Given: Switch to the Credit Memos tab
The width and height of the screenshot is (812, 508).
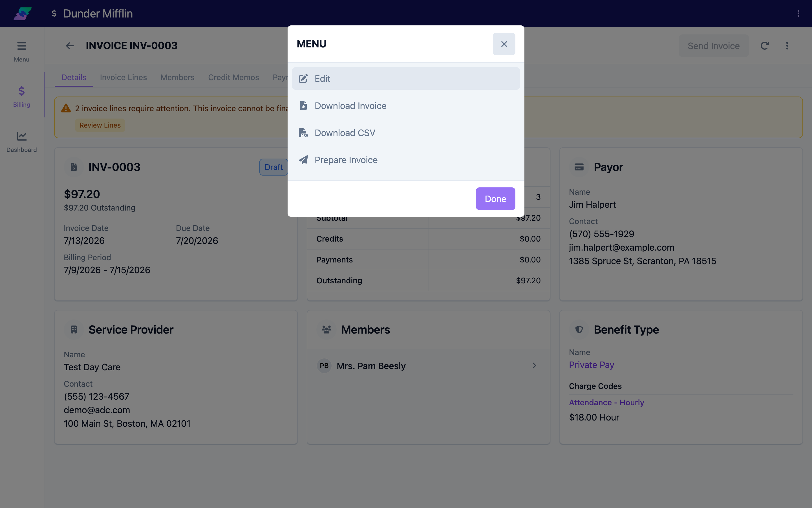Looking at the screenshot, I should pyautogui.click(x=233, y=77).
